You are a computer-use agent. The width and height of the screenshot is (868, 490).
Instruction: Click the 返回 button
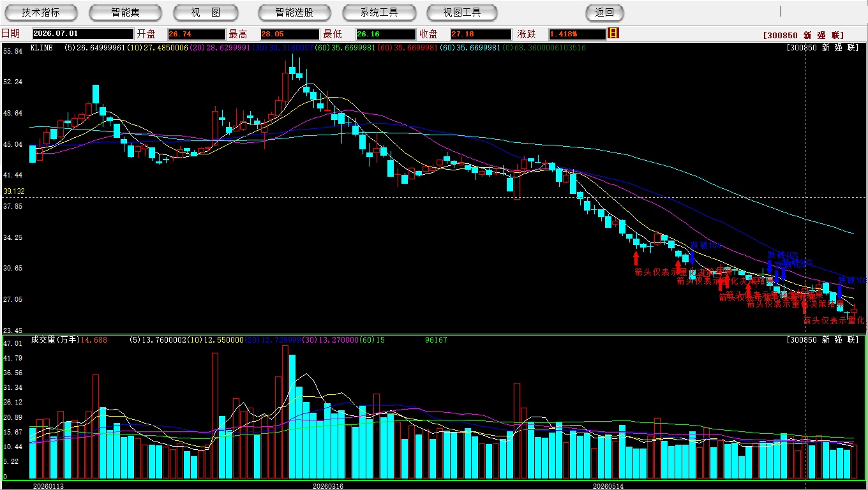pyautogui.click(x=604, y=12)
